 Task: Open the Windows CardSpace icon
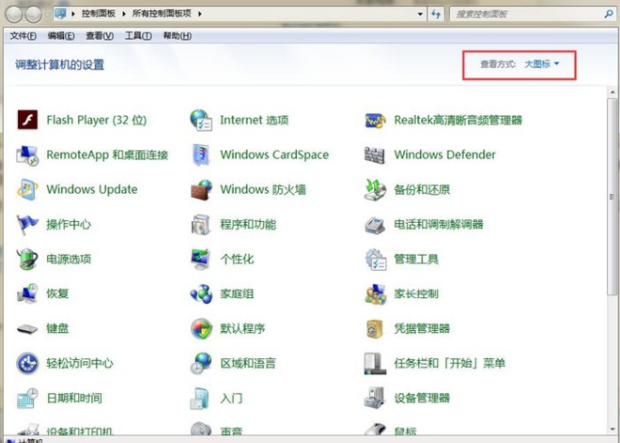[201, 155]
